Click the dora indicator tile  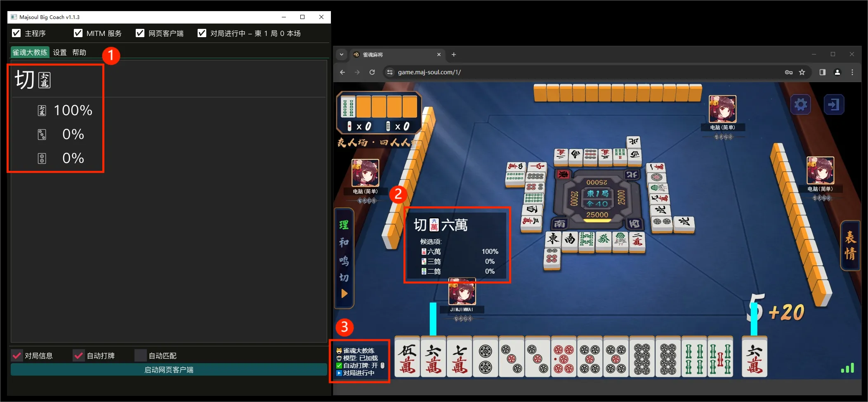348,107
